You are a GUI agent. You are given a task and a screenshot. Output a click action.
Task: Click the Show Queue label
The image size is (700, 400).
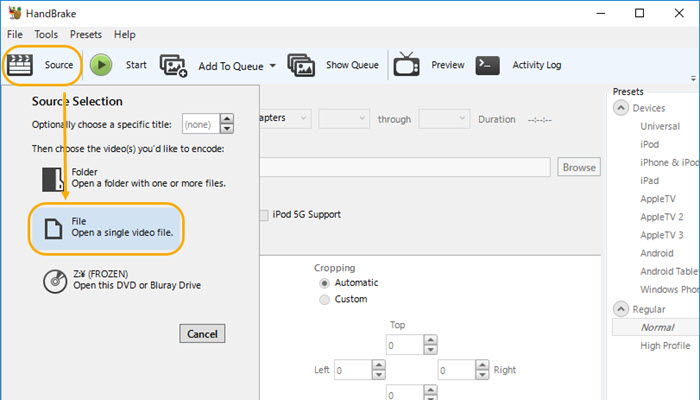pos(352,65)
